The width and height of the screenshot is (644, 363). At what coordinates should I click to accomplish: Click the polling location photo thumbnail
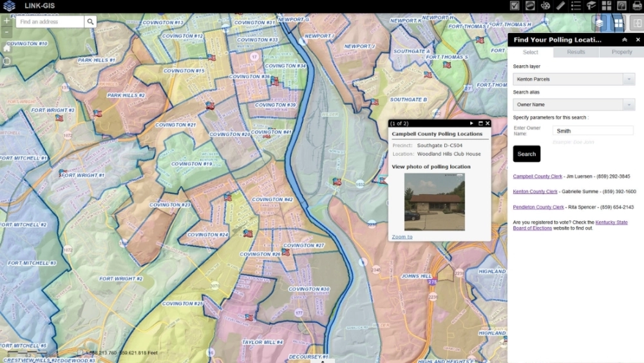tap(434, 202)
